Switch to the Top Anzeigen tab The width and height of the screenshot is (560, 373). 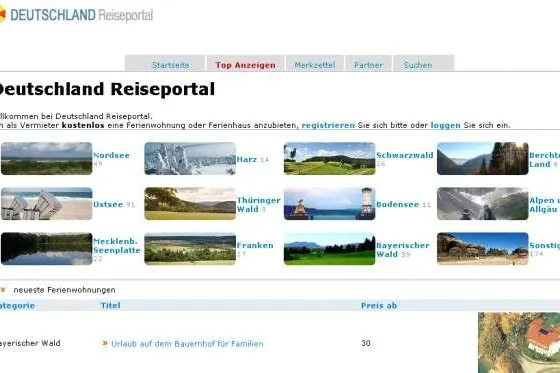pyautogui.click(x=245, y=65)
